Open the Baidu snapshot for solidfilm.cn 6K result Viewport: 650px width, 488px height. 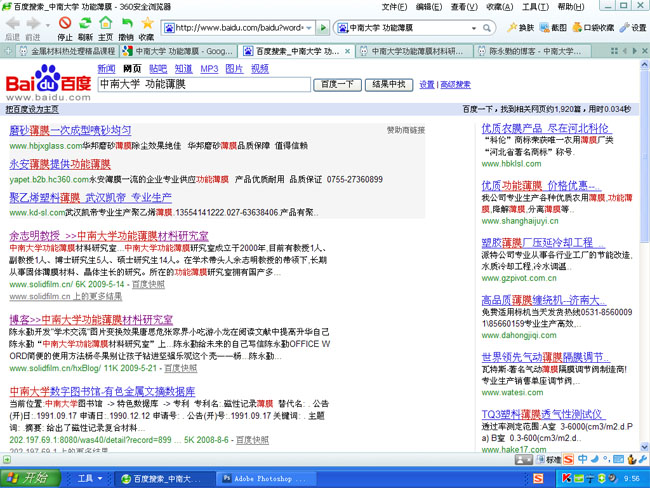[148, 284]
